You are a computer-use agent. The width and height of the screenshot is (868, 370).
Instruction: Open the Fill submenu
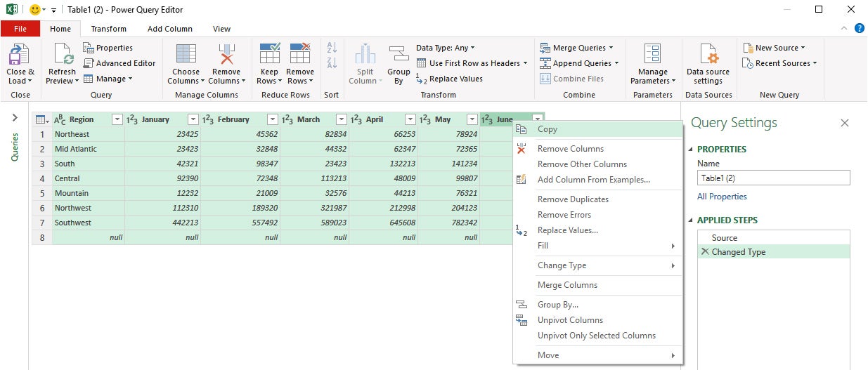[x=598, y=246]
